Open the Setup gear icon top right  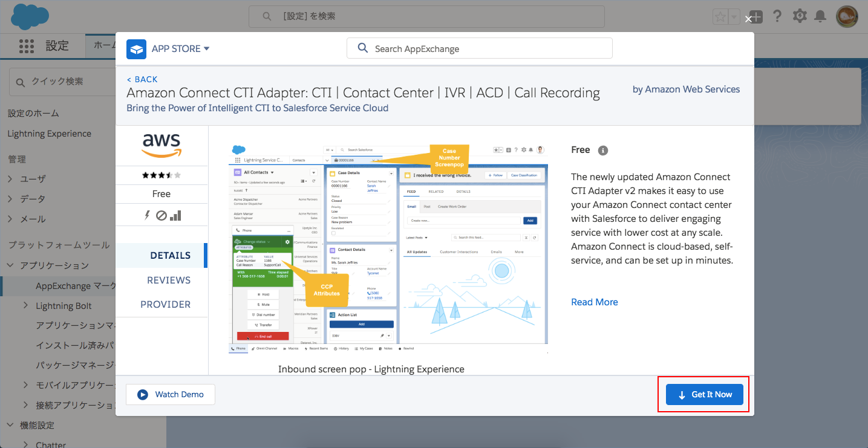[800, 16]
